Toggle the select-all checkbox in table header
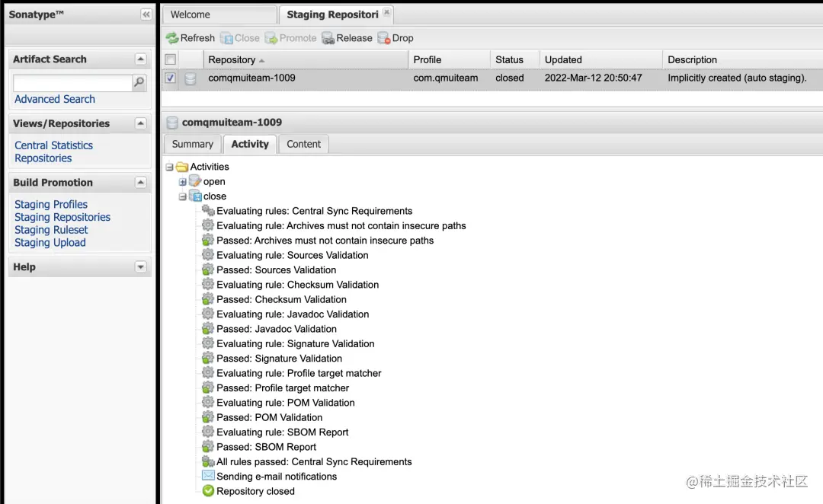This screenshot has width=823, height=504. coord(170,59)
